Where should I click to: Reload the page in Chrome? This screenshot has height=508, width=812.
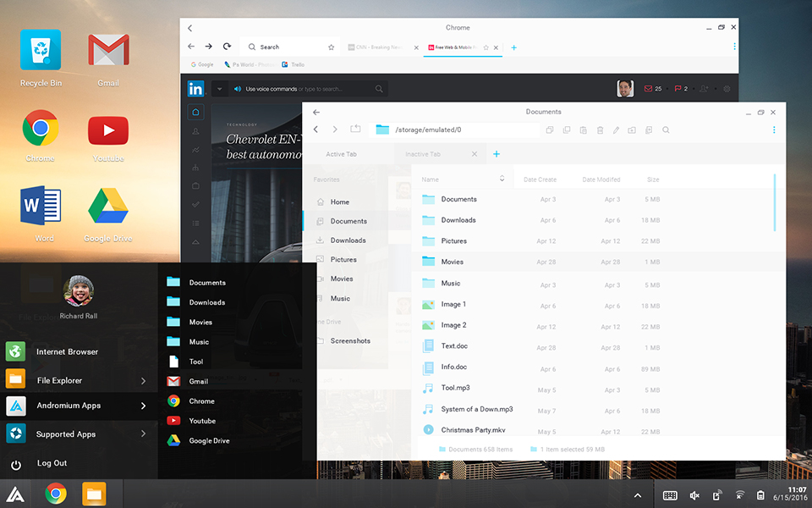[227, 47]
